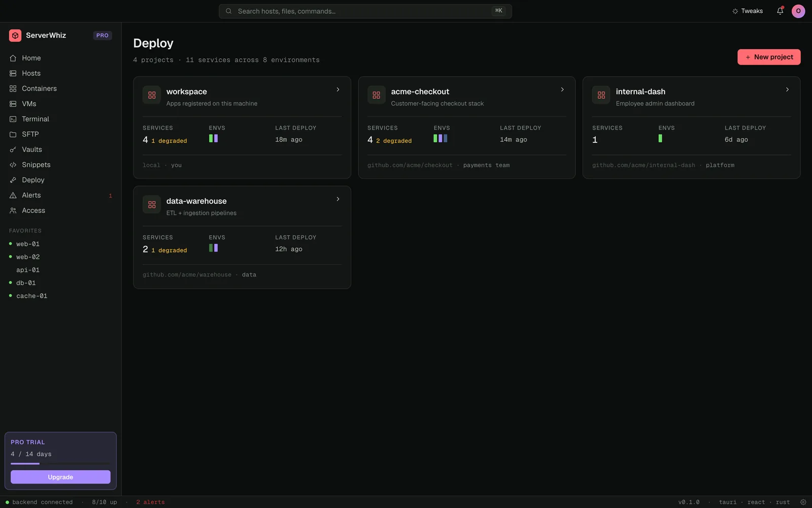Open the Access sidebar item
This screenshot has width=812, height=508.
click(60, 210)
